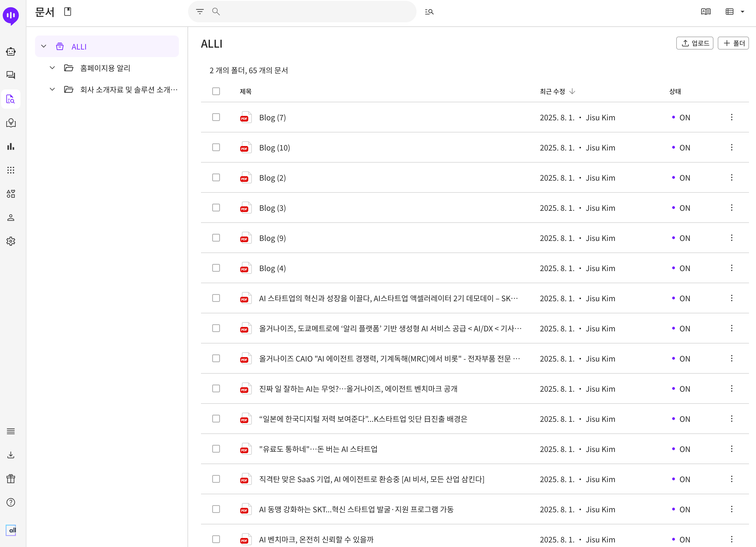The height and width of the screenshot is (547, 756).
Task: Sort by the 최근 수정 column header
Action: [x=552, y=91]
